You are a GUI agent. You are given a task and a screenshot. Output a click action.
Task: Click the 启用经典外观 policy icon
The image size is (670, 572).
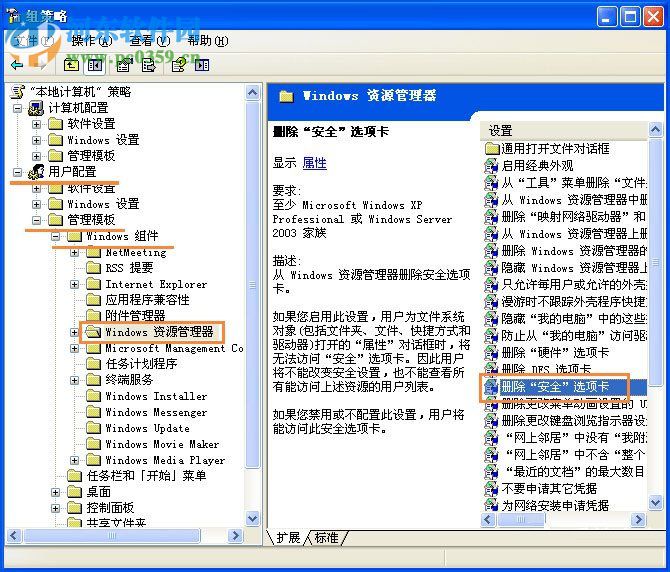click(491, 166)
